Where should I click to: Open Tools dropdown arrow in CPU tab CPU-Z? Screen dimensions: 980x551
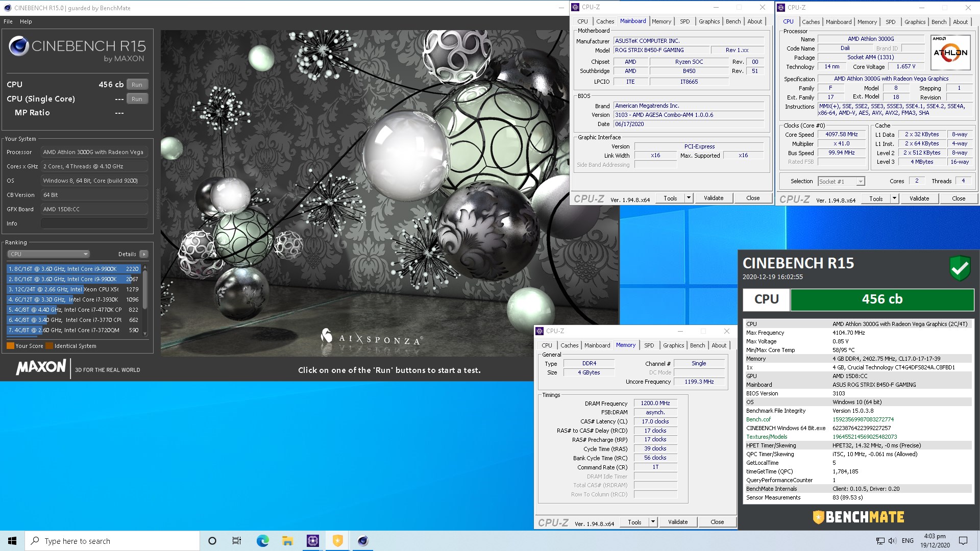[x=894, y=198]
